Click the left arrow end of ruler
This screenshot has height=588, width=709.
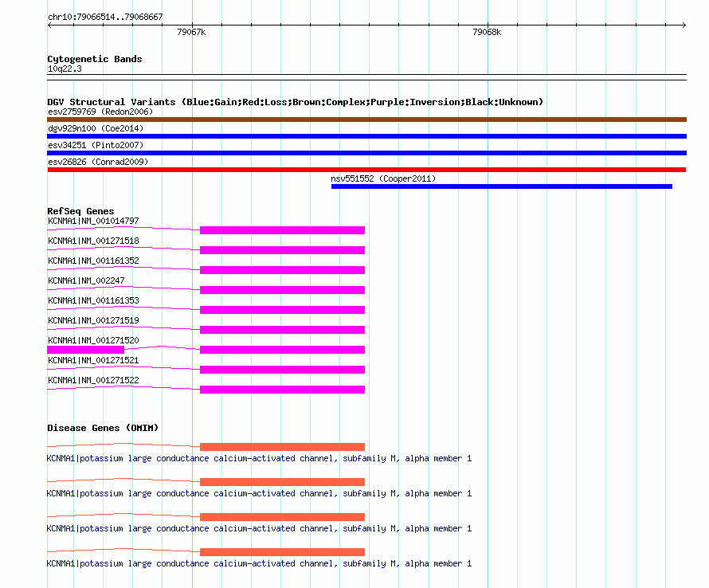tap(49, 25)
